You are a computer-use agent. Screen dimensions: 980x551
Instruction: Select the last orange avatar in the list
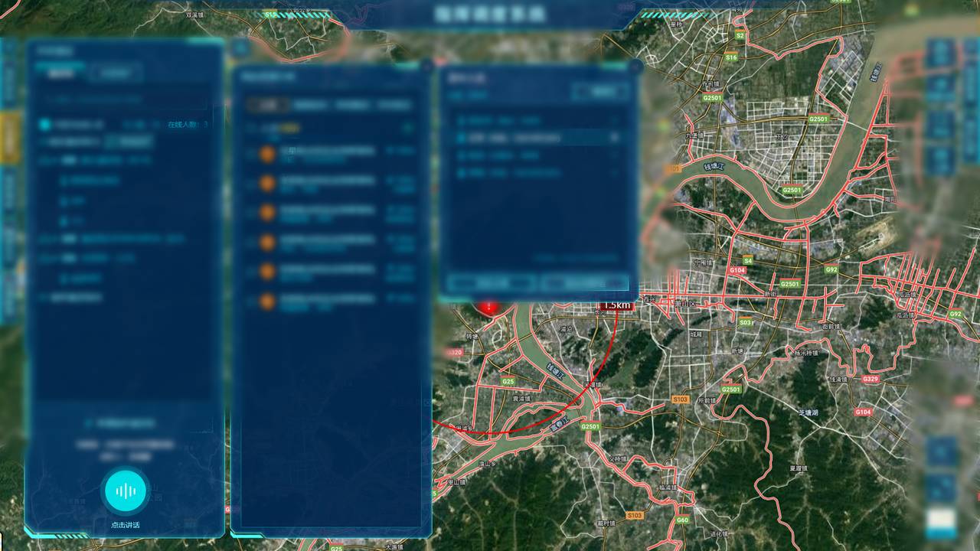pos(267,302)
